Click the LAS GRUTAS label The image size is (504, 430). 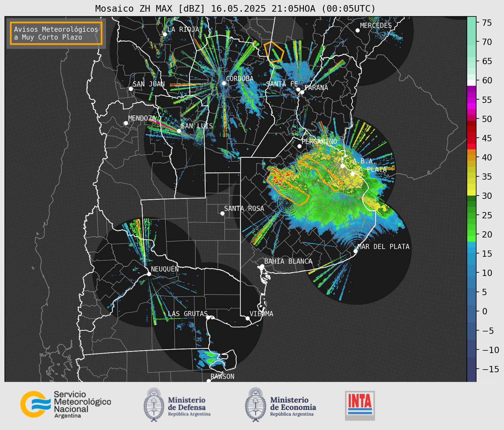pos(188,314)
